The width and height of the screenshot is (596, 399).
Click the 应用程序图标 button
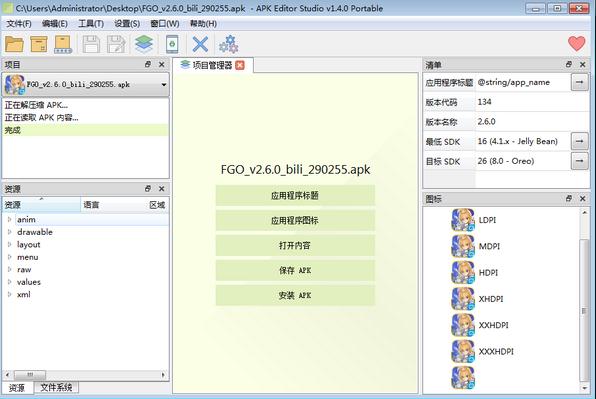[x=295, y=220]
